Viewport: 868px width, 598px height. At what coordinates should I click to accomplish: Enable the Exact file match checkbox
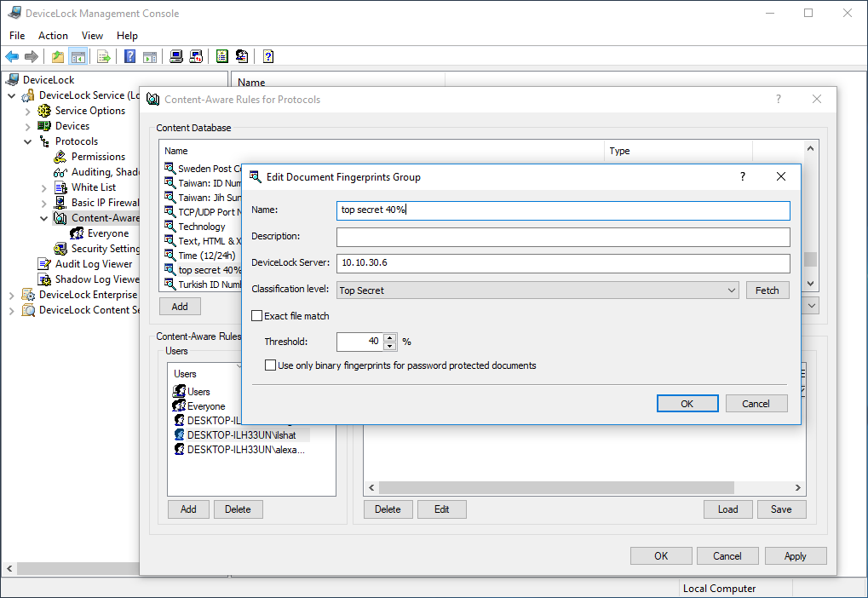[x=257, y=315]
